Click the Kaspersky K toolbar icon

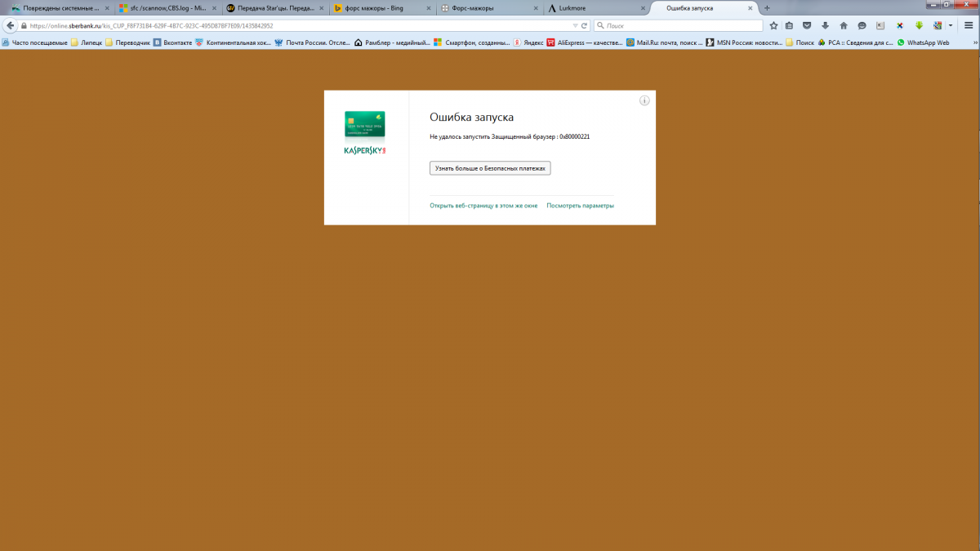(880, 25)
